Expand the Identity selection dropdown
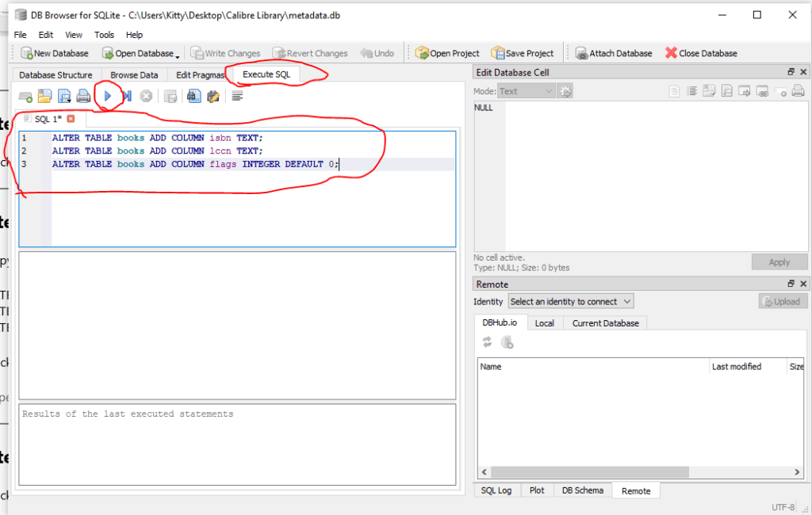Image resolution: width=812 pixels, height=515 pixels. [x=571, y=301]
